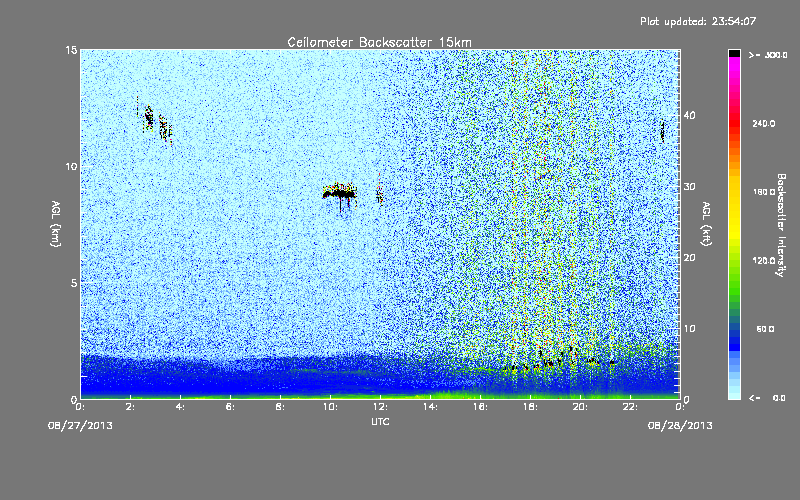
Task: Click the 240.0 colorbar tick label
Action: point(763,123)
